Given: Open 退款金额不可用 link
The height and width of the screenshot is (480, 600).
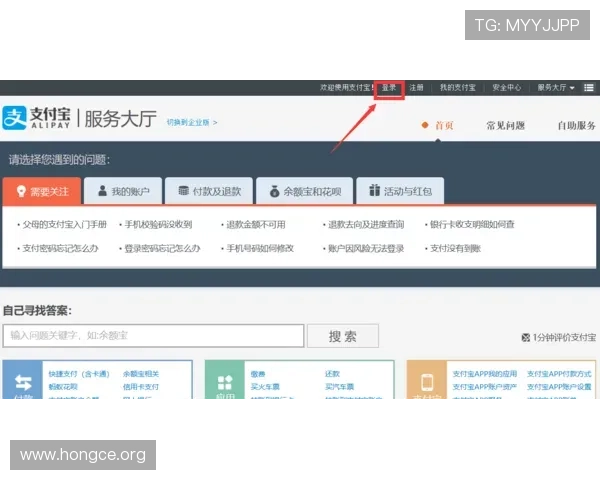Looking at the screenshot, I should point(256,224).
